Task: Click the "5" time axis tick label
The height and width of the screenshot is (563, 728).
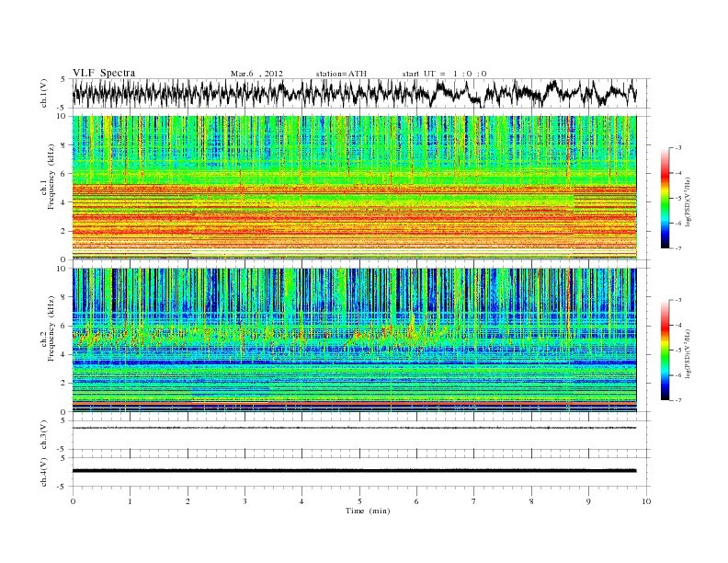Action: 359,501
